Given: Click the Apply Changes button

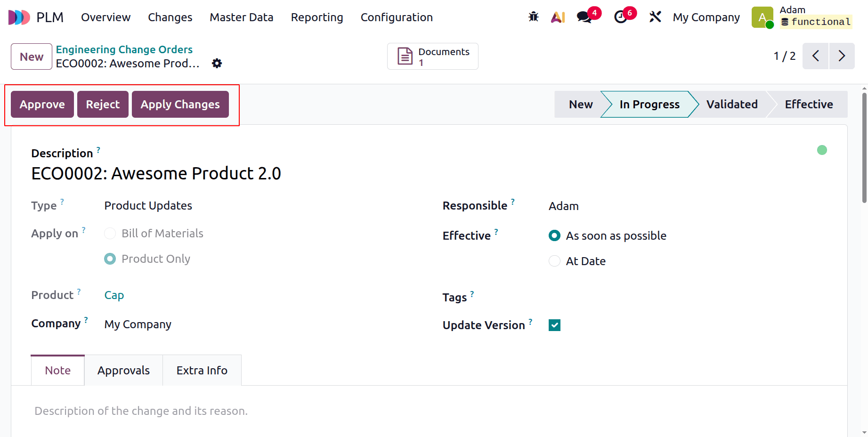Looking at the screenshot, I should pos(180,104).
